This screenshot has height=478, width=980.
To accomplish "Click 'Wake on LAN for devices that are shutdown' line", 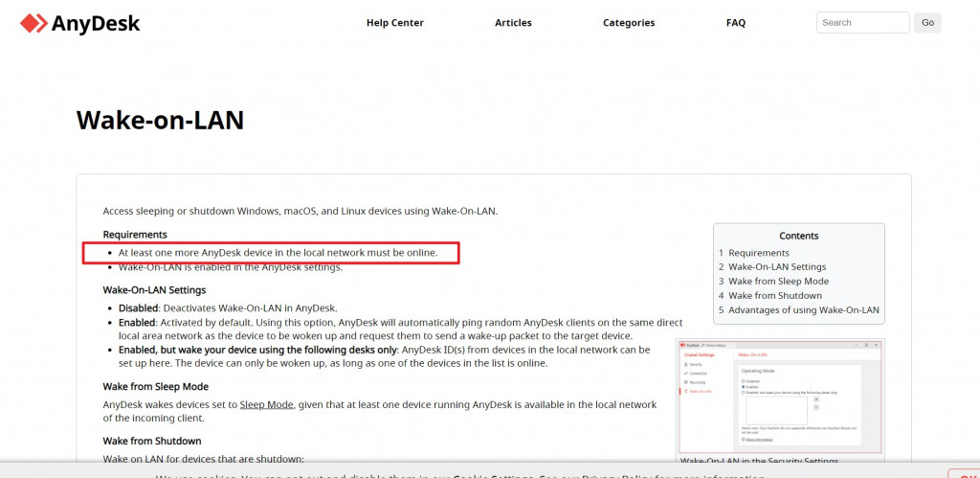I will [x=204, y=459].
